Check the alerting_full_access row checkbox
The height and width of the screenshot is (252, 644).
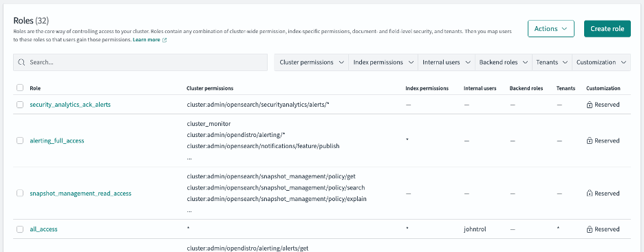20,140
